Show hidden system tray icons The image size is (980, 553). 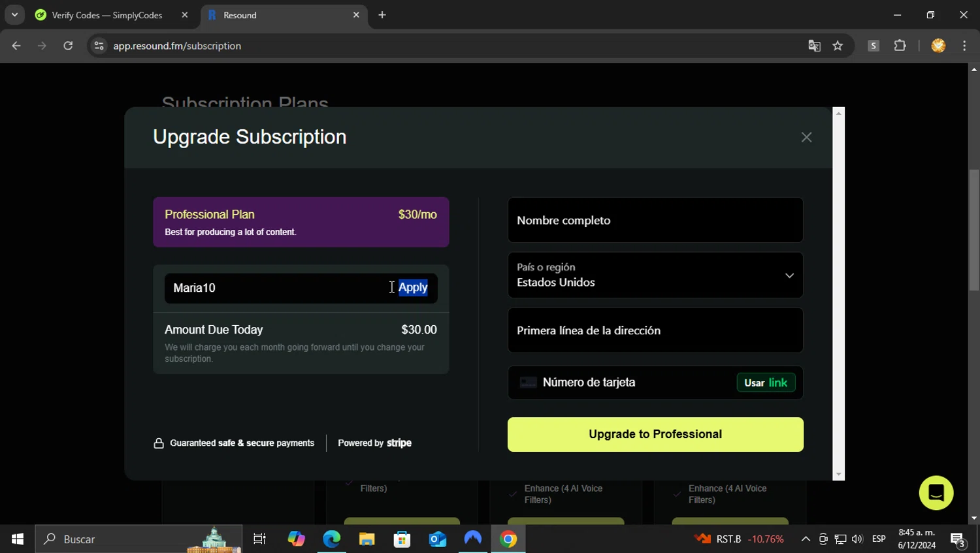click(806, 539)
